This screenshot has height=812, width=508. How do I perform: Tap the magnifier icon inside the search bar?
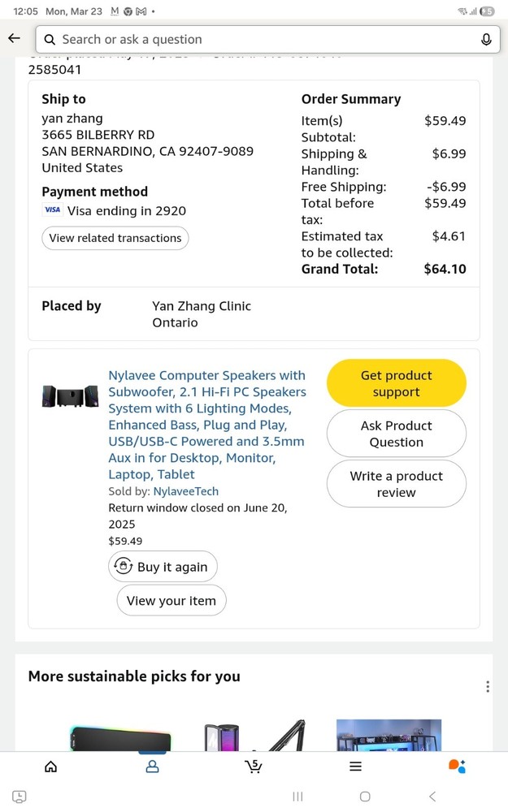pyautogui.click(x=50, y=38)
